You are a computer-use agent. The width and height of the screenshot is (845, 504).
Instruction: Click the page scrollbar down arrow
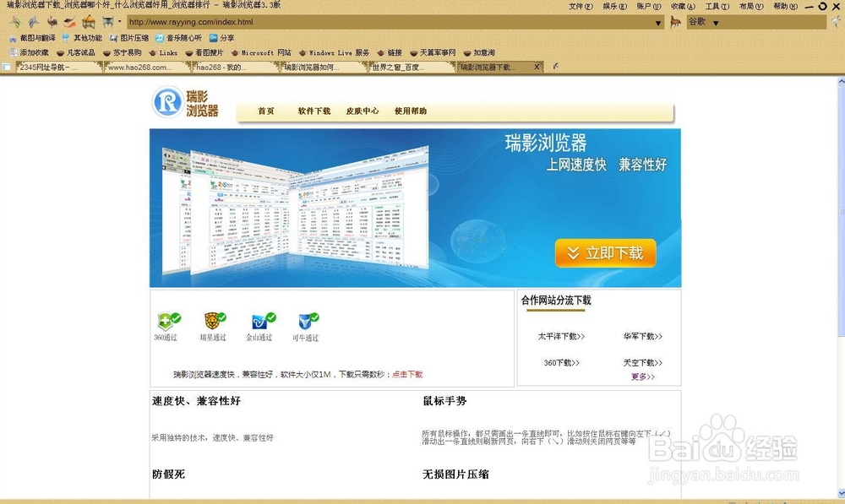[x=842, y=493]
